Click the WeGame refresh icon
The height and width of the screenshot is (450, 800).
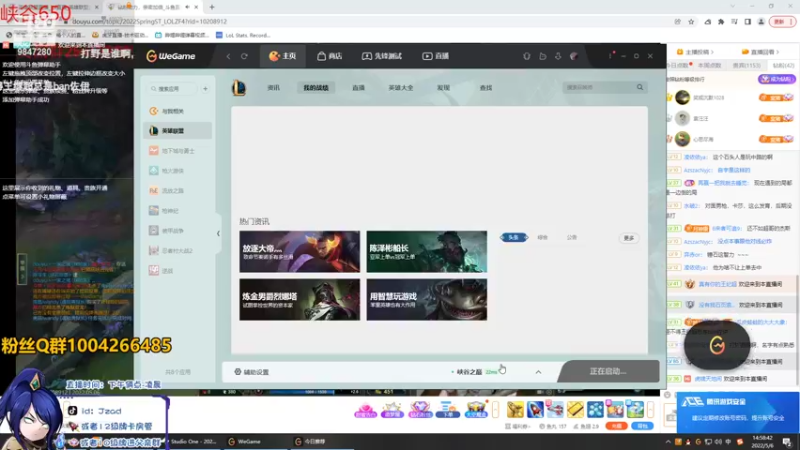click(x=244, y=56)
